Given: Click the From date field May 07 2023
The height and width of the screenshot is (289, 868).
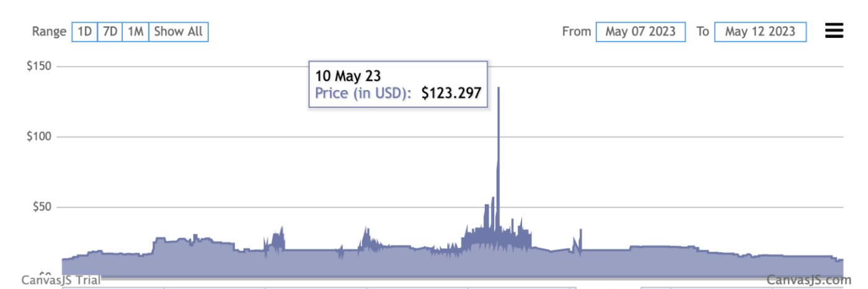Looking at the screenshot, I should tap(640, 32).
